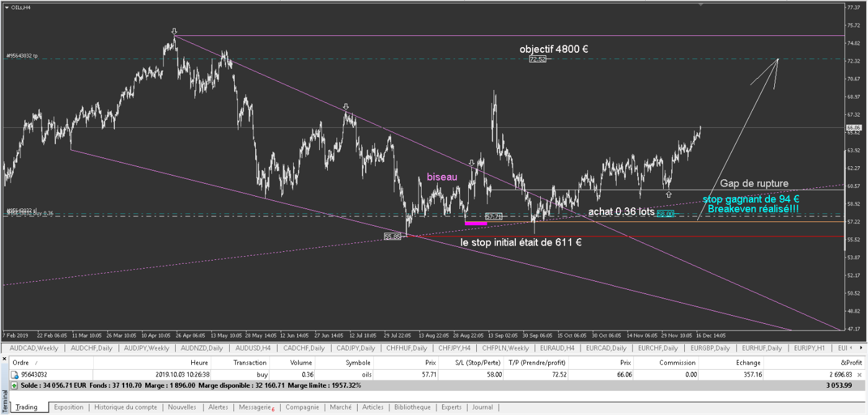Show the AUDUSD,H4 chart tab

point(253,348)
